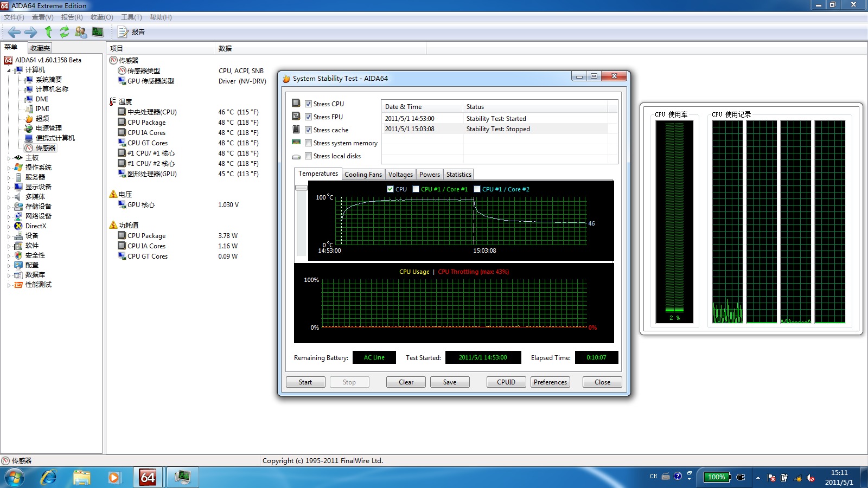Expand the 主板 tree node
Image resolution: width=868 pixels, height=488 pixels.
pos(9,158)
